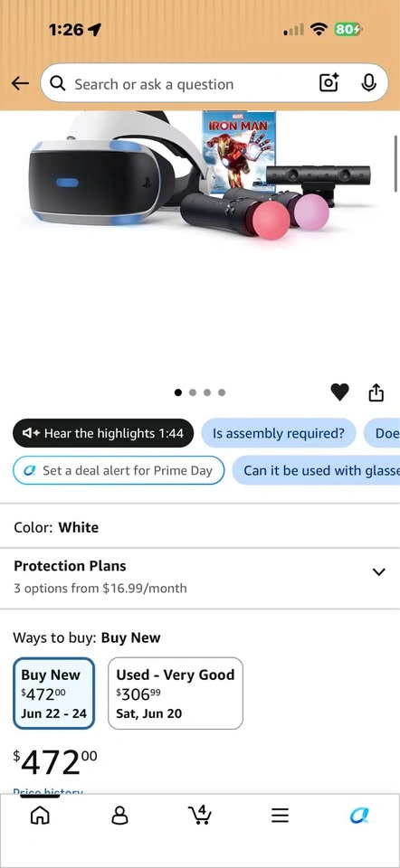Open the Rufus AI assistant icon
This screenshot has height=868, width=400.
coord(359,816)
